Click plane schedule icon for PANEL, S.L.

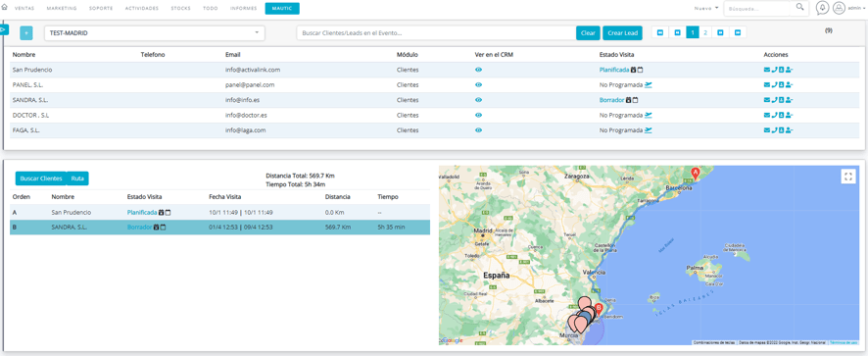(649, 85)
